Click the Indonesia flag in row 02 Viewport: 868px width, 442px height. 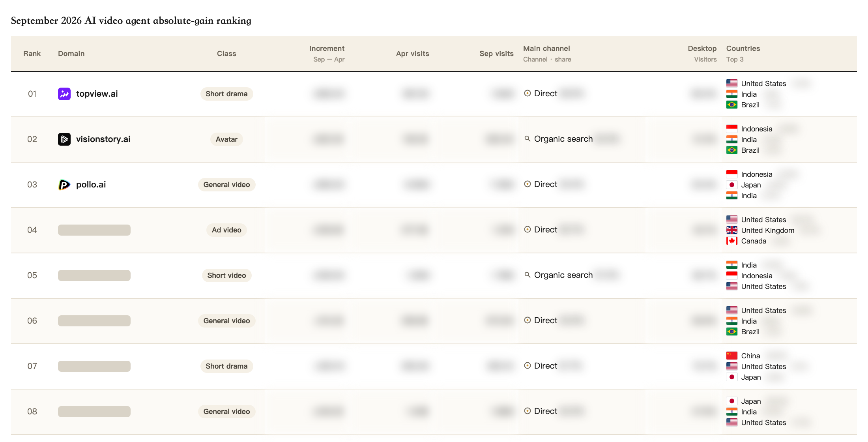pos(732,129)
